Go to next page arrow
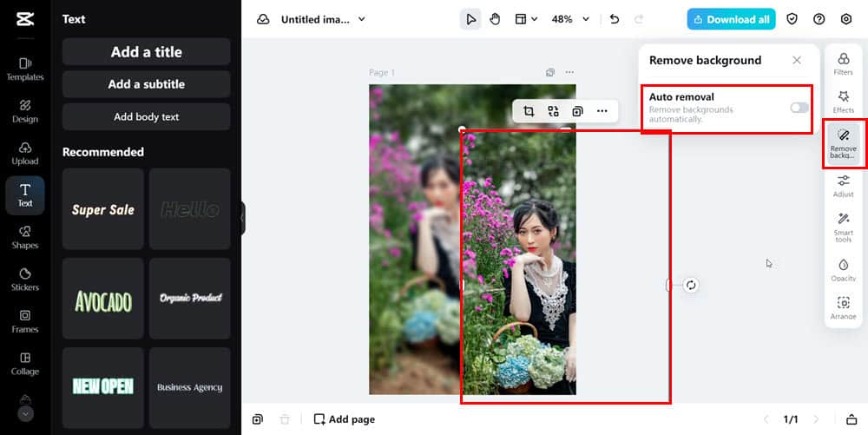The height and width of the screenshot is (435, 868). pyautogui.click(x=815, y=419)
